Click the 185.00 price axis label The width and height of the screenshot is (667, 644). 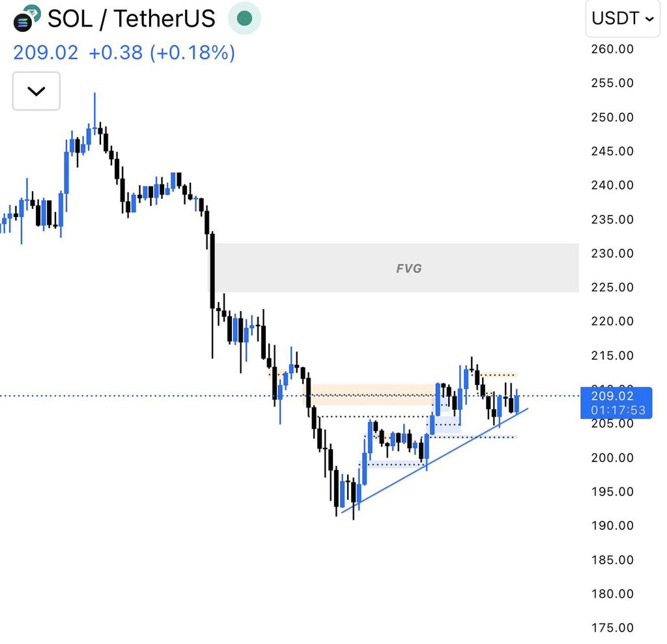612,560
